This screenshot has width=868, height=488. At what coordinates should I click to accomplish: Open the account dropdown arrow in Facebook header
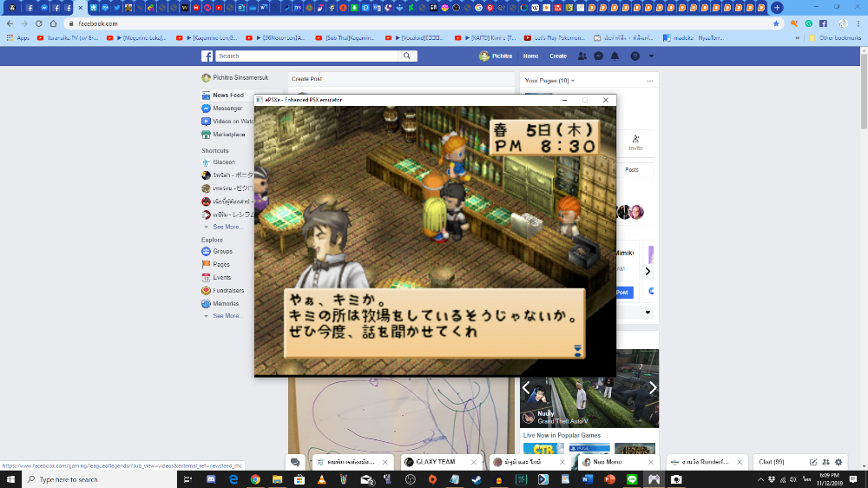point(651,56)
